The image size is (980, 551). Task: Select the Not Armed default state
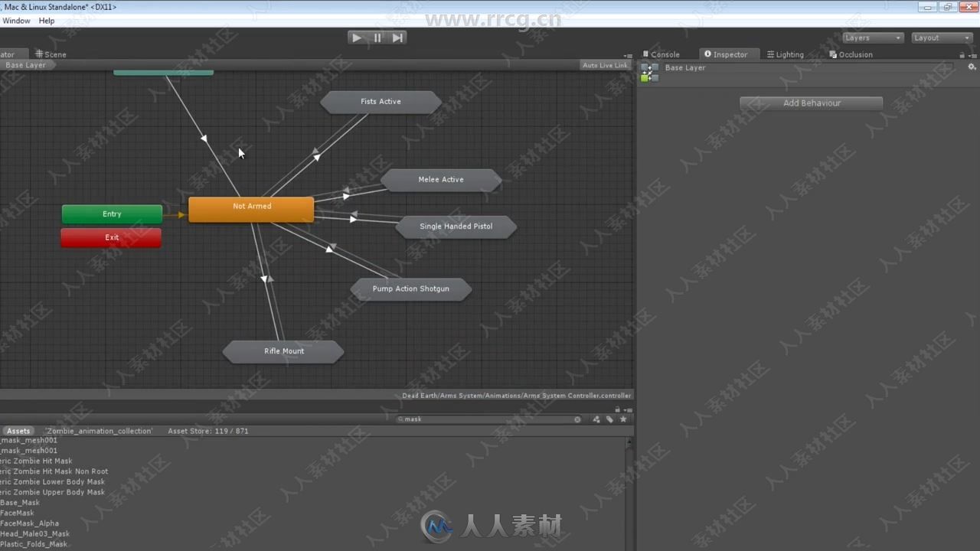pyautogui.click(x=251, y=209)
